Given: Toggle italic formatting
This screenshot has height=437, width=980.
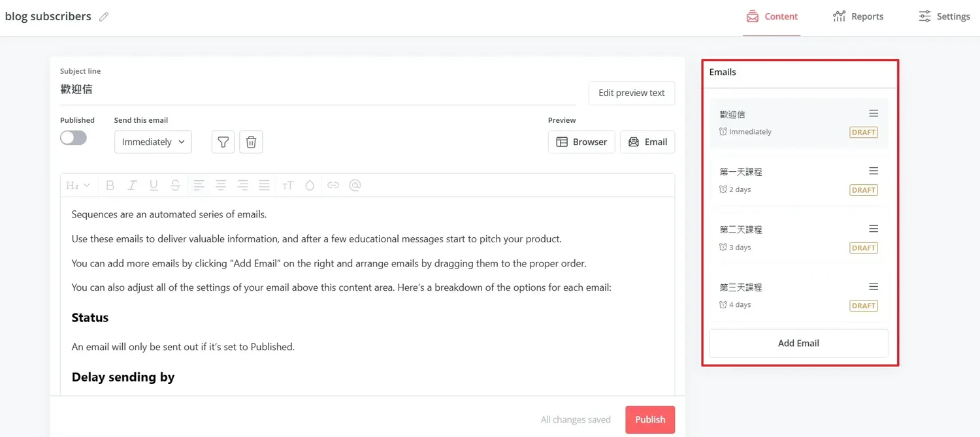Looking at the screenshot, I should pyautogui.click(x=132, y=186).
